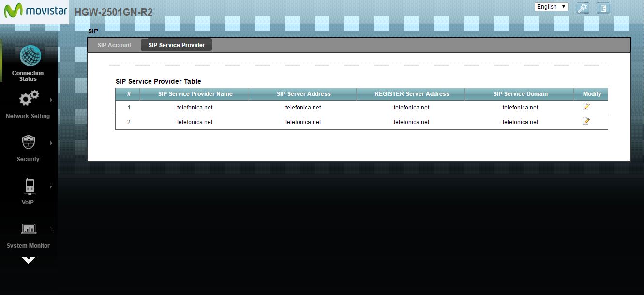644x295 pixels.
Task: Click the row number 1 cell
Action: click(129, 108)
